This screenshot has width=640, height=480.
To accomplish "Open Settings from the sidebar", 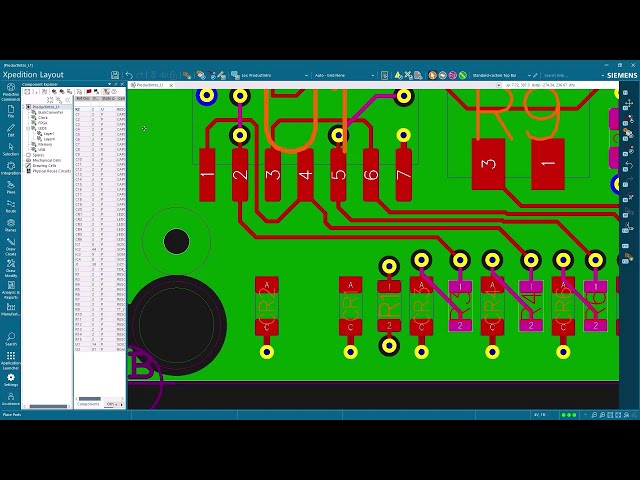I will 11,380.
